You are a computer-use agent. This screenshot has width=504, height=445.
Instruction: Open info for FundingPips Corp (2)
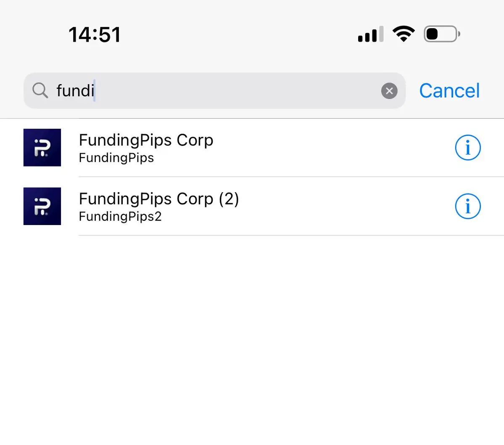[468, 206]
